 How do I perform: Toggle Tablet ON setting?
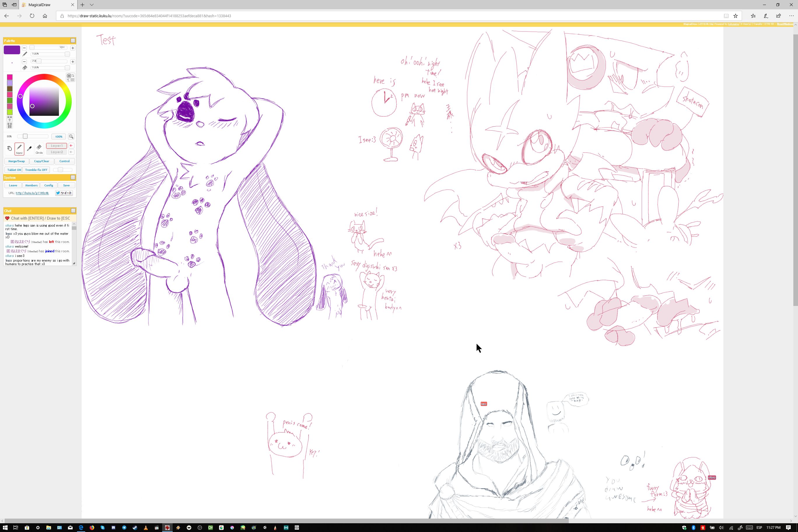[x=14, y=170]
